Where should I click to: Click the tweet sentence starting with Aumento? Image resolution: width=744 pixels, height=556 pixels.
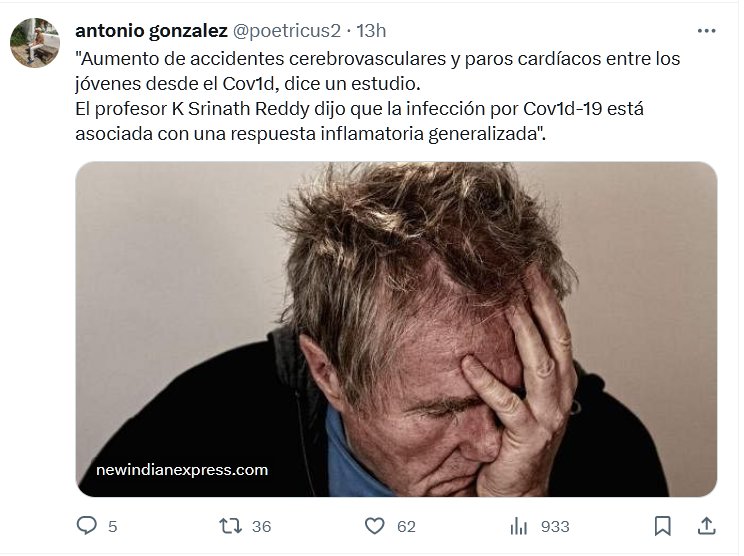(x=378, y=71)
